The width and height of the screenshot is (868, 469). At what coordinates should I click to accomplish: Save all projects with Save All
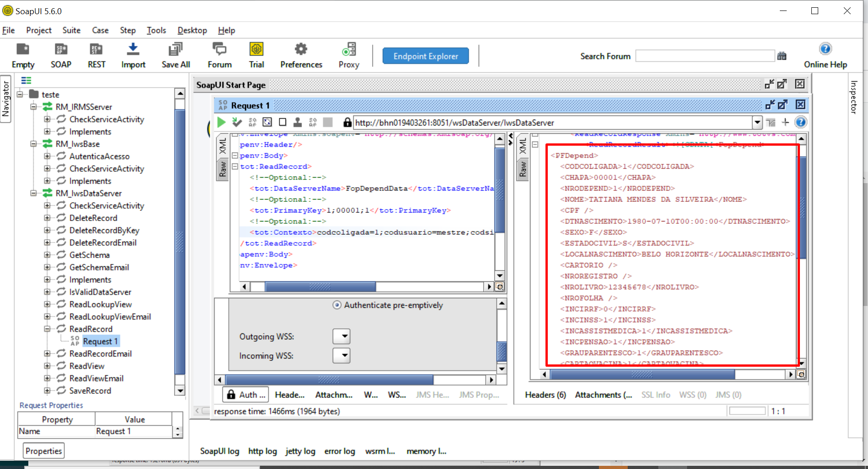[176, 55]
